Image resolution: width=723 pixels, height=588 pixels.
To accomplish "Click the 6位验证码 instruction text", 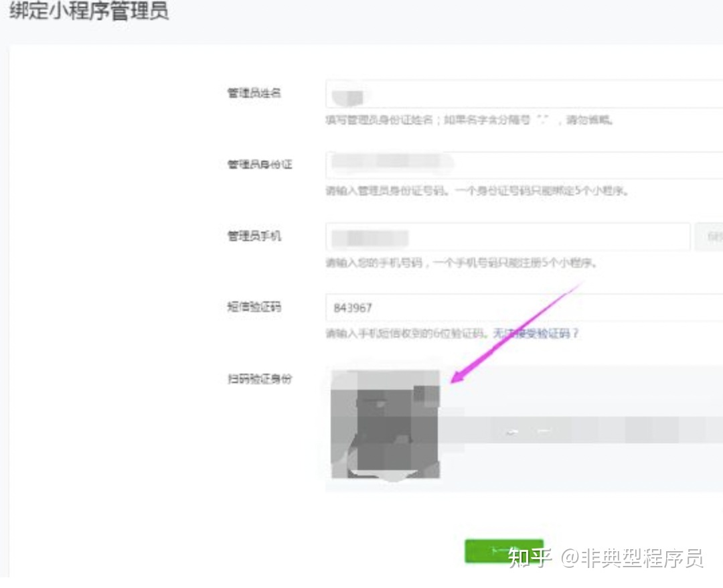I will [408, 334].
